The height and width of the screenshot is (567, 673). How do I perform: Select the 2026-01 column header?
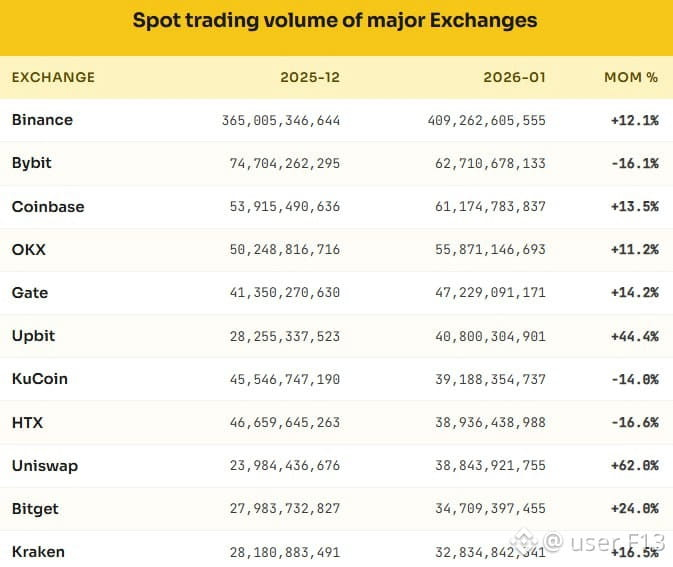pyautogui.click(x=514, y=77)
